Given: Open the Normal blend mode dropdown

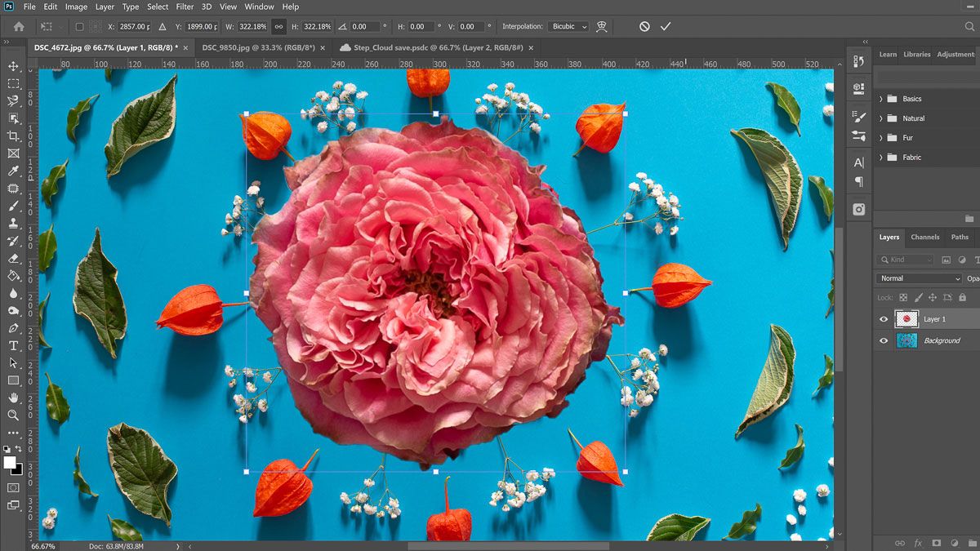Looking at the screenshot, I should [x=917, y=278].
